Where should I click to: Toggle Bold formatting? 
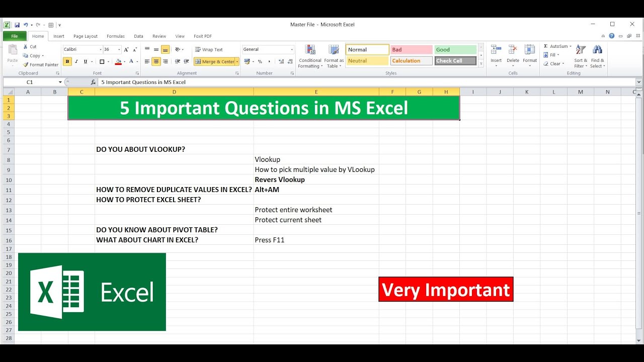pos(67,62)
